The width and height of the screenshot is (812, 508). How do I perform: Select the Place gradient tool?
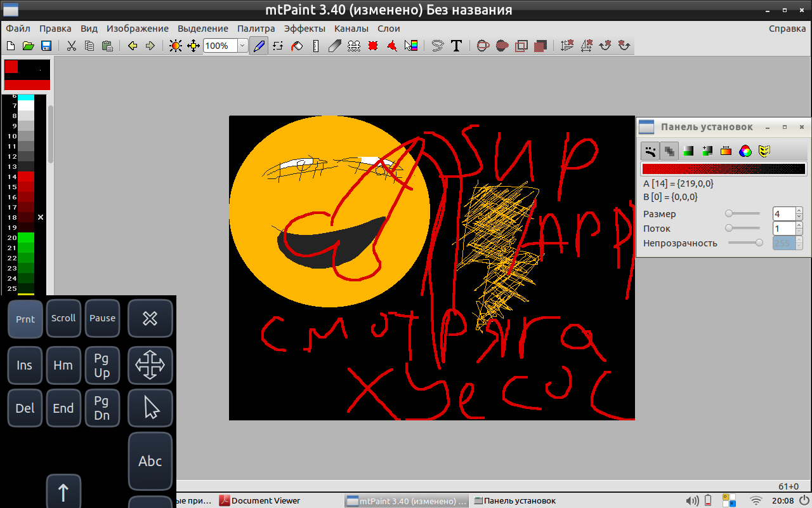[x=411, y=46]
